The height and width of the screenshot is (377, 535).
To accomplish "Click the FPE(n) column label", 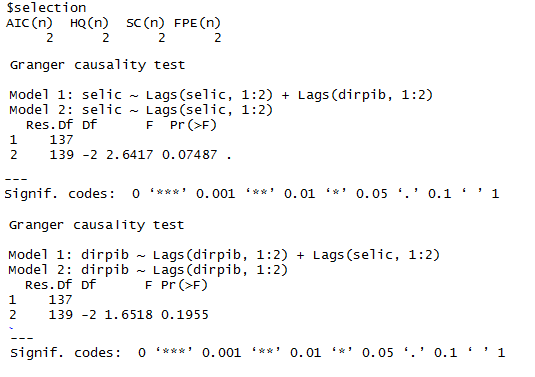I will (x=197, y=23).
